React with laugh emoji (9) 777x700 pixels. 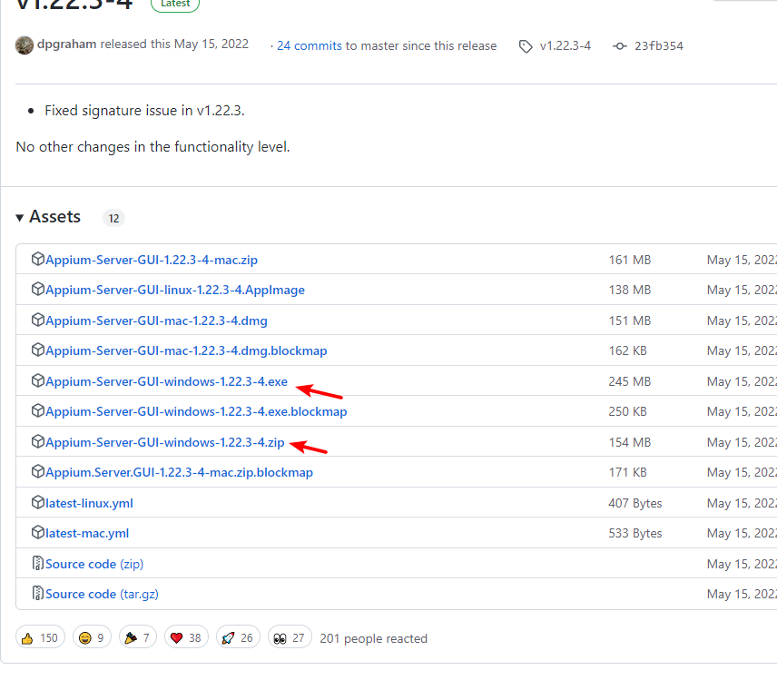[x=92, y=637]
